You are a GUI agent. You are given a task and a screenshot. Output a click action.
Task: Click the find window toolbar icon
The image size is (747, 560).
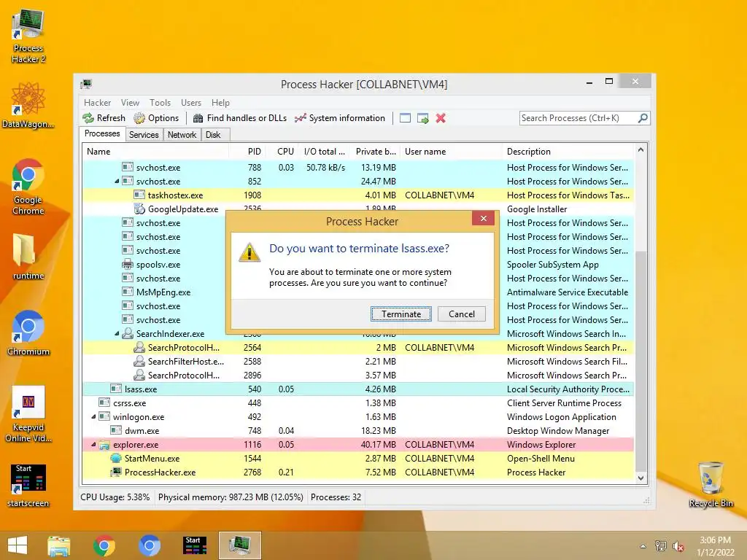point(405,118)
